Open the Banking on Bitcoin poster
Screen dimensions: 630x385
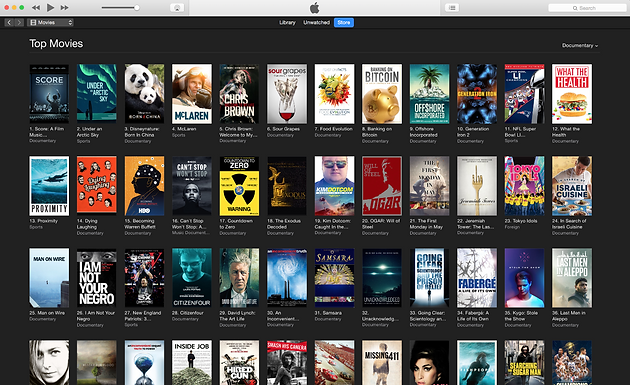[x=382, y=94]
